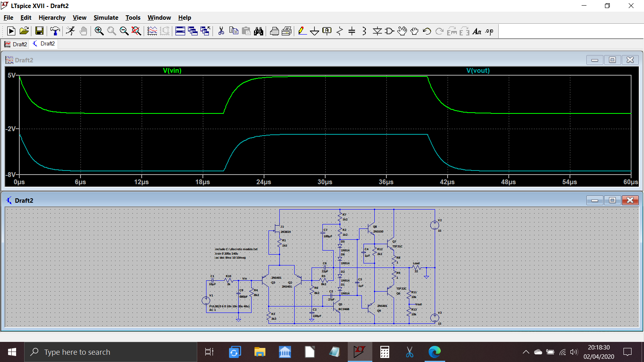Switch to the Draft2 waveform tab
The width and height of the screenshot is (644, 362).
pos(16,44)
